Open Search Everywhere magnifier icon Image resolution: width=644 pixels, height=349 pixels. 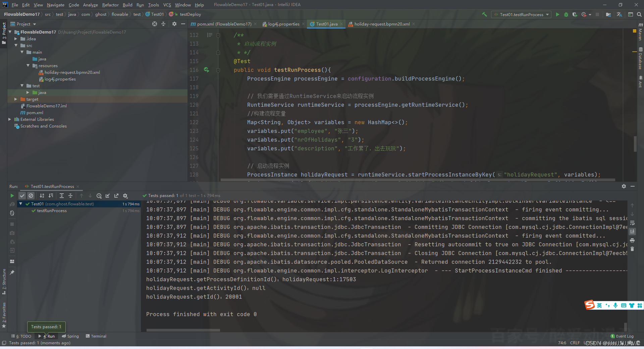click(639, 14)
